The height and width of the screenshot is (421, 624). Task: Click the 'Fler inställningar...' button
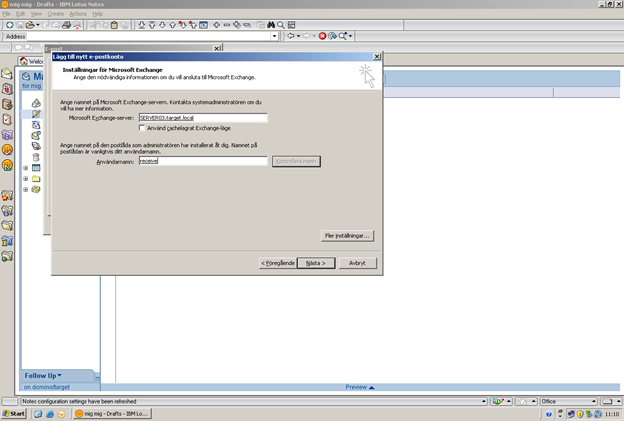[347, 236]
